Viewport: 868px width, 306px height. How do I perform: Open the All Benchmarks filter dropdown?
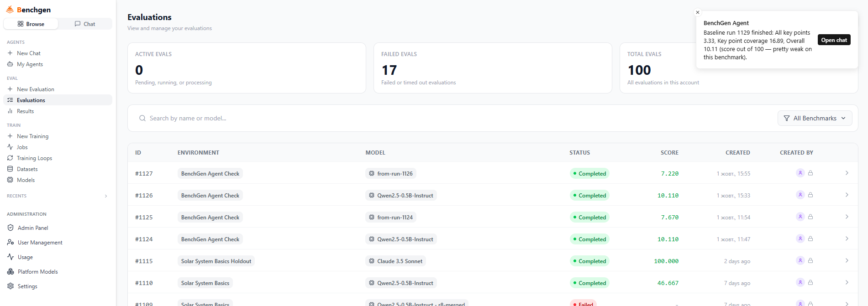[815, 119]
